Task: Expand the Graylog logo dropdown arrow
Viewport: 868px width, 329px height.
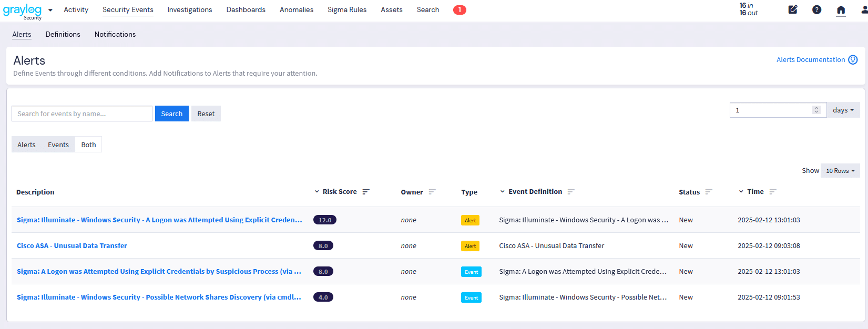Action: click(x=50, y=10)
